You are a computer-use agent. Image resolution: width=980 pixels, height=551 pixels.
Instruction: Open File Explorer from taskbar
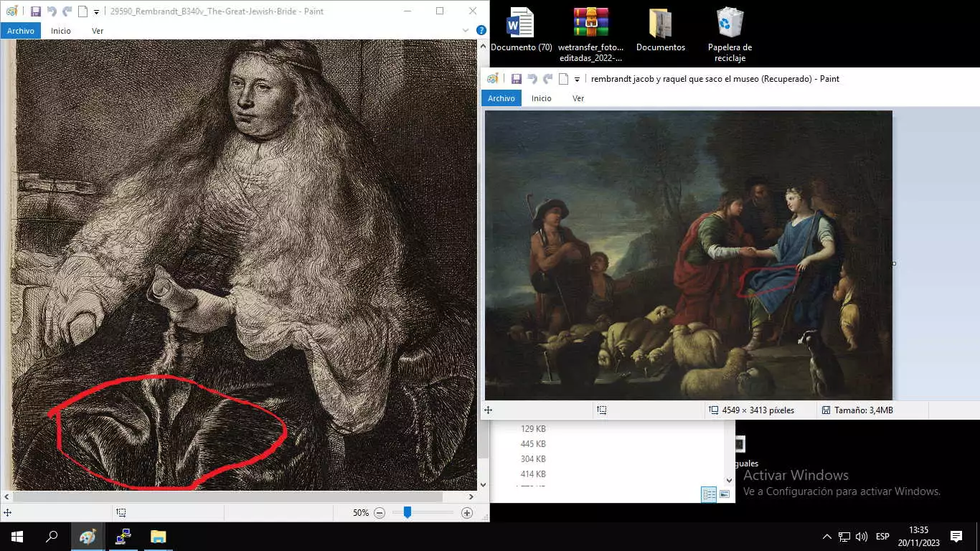point(158,537)
